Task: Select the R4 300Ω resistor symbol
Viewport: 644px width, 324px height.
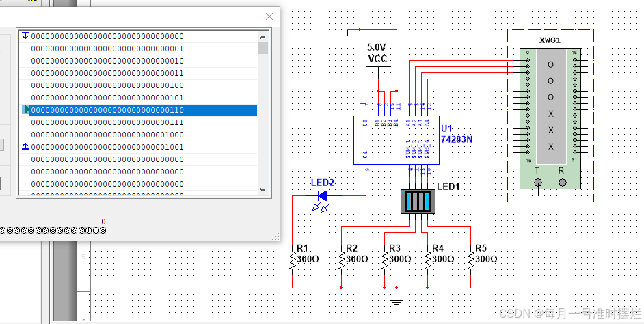Action: 427,260
